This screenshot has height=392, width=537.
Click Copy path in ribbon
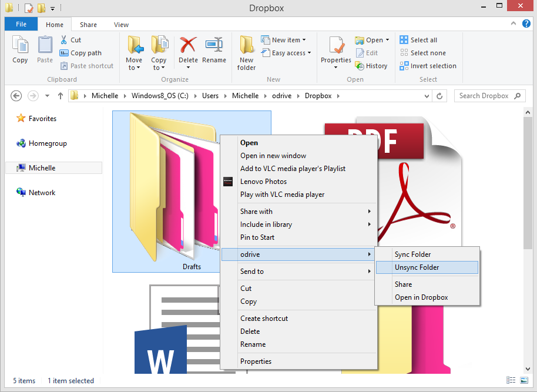click(x=81, y=53)
